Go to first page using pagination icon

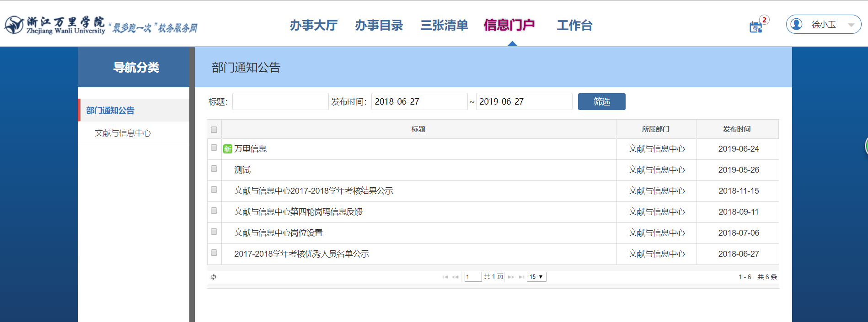pos(445,277)
